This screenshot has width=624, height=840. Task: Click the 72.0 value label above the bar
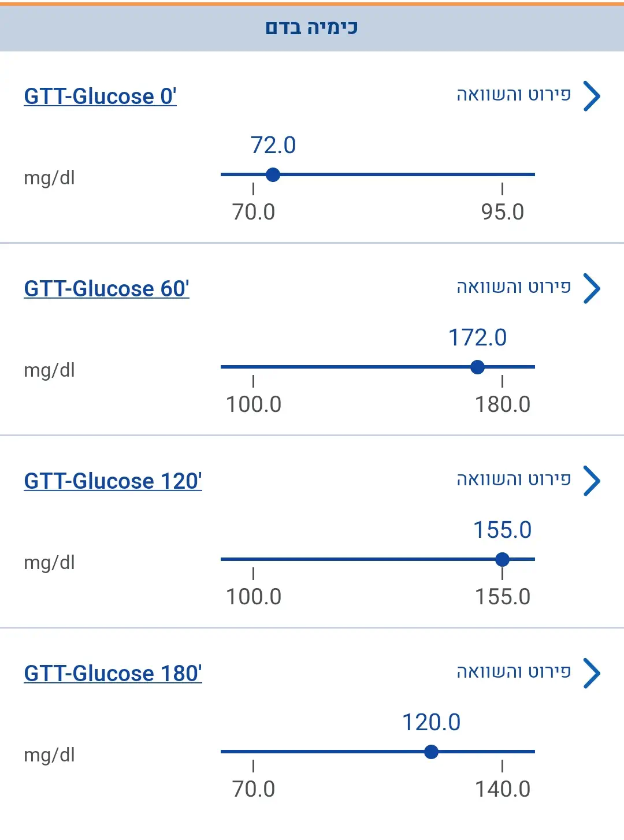(273, 146)
